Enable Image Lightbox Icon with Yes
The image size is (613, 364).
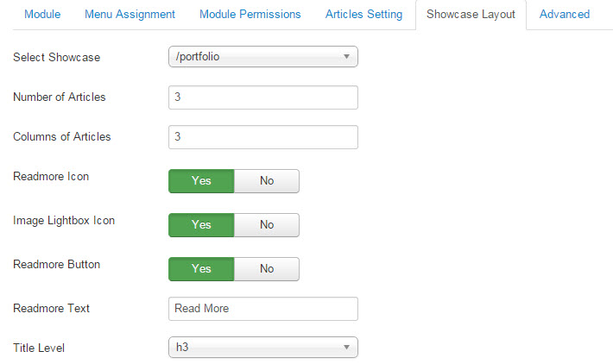click(201, 225)
